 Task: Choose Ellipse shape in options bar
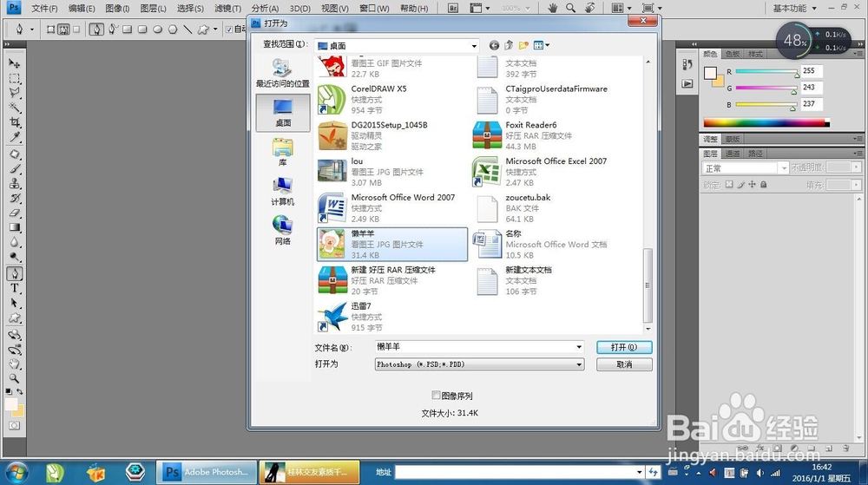[157, 29]
